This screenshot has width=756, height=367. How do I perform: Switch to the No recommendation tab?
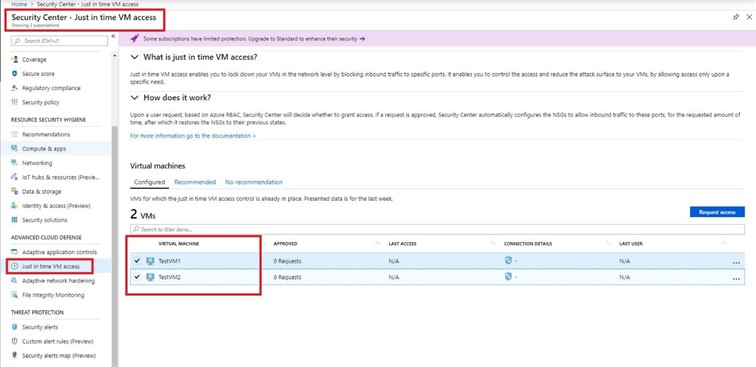pyautogui.click(x=254, y=182)
